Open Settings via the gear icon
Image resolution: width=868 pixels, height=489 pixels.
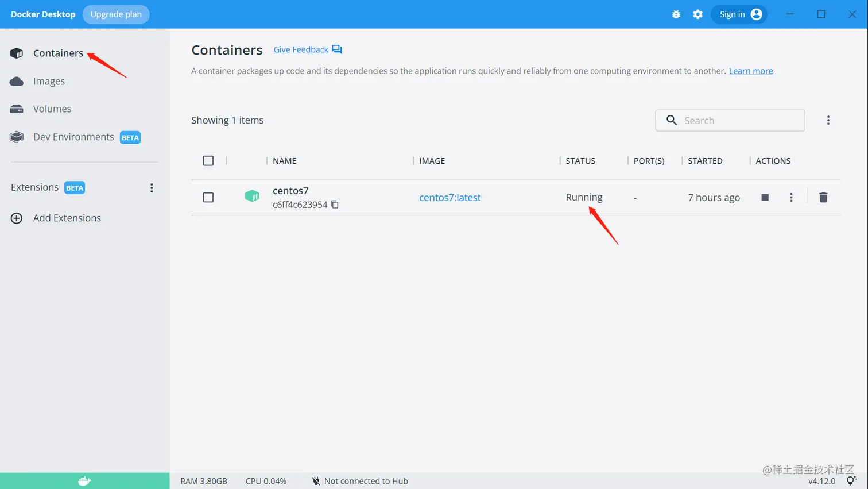coord(697,14)
